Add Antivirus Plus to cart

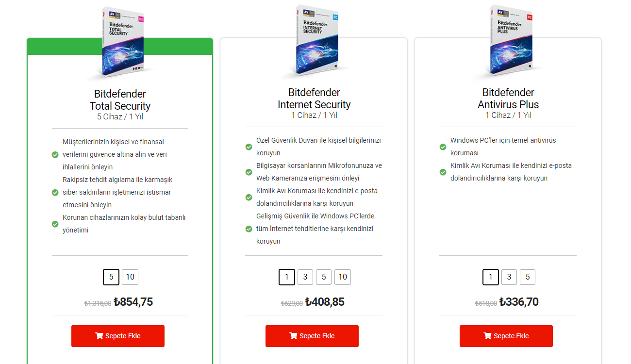[x=506, y=336]
